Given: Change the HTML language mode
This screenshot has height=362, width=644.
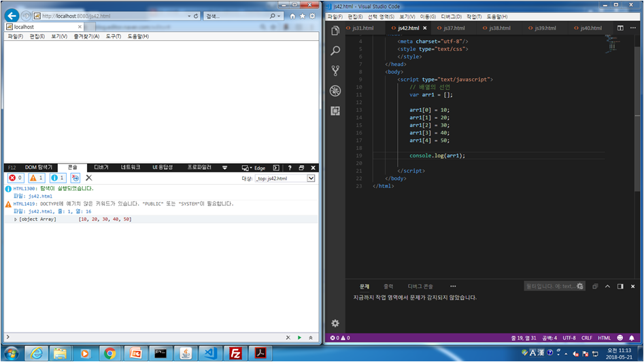Looking at the screenshot, I should click(604, 338).
